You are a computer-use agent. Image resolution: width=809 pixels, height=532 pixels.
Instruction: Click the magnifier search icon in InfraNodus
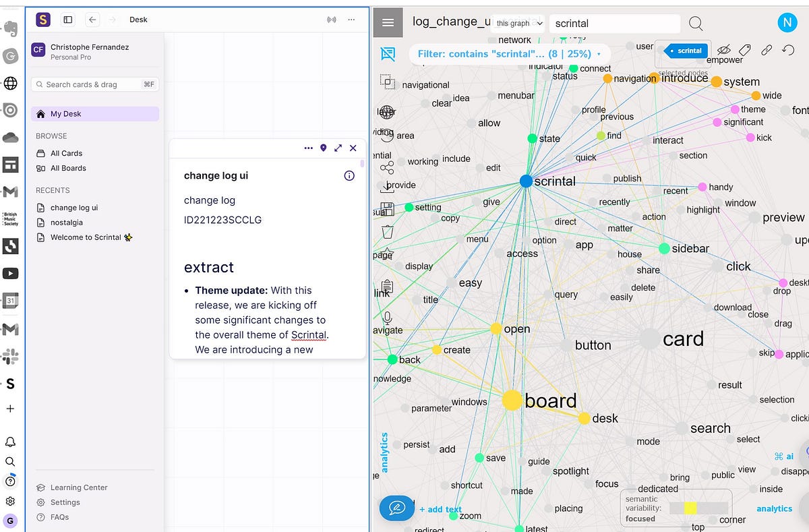696,24
